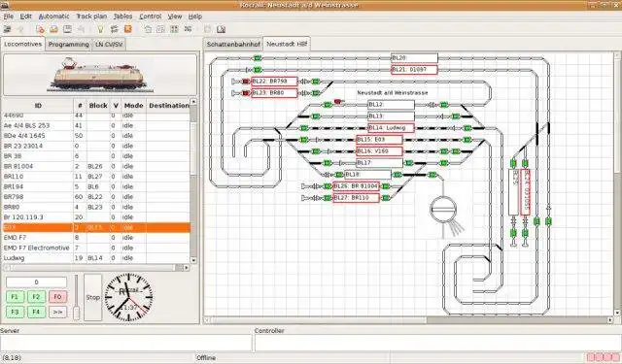Click green sensor left of BL26
The height and width of the screenshot is (364, 622).
point(328,186)
